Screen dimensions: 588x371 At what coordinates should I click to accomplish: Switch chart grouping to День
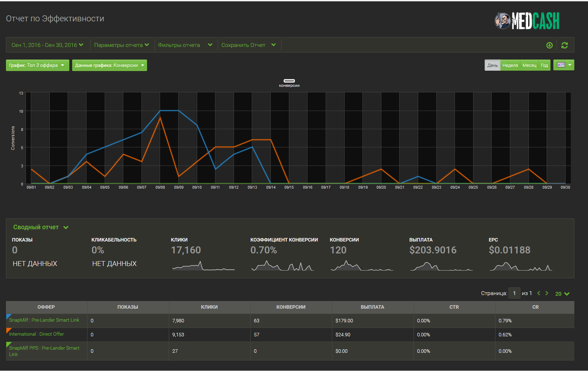tap(492, 65)
